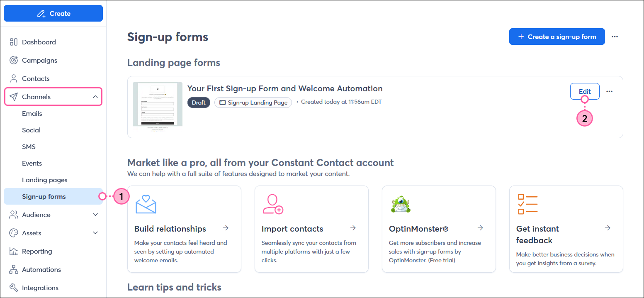The width and height of the screenshot is (644, 298).
Task: Expand the Audience menu
Action: [x=95, y=215]
